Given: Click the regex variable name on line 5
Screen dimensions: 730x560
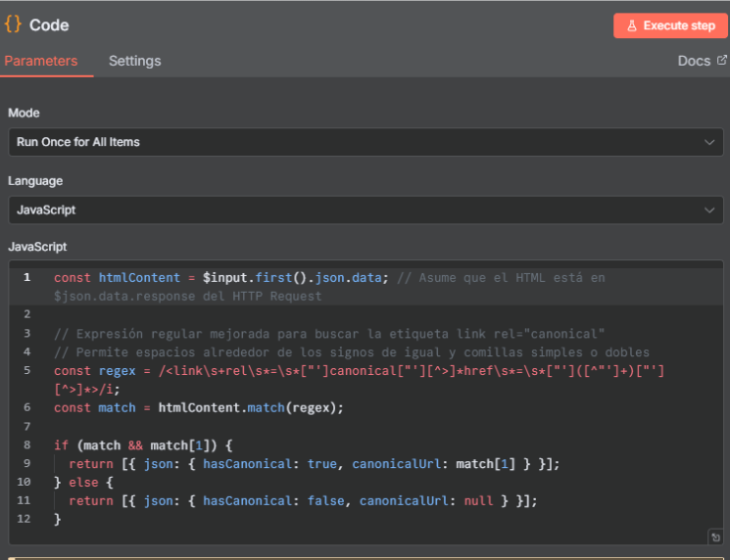Looking at the screenshot, I should coord(117,371).
